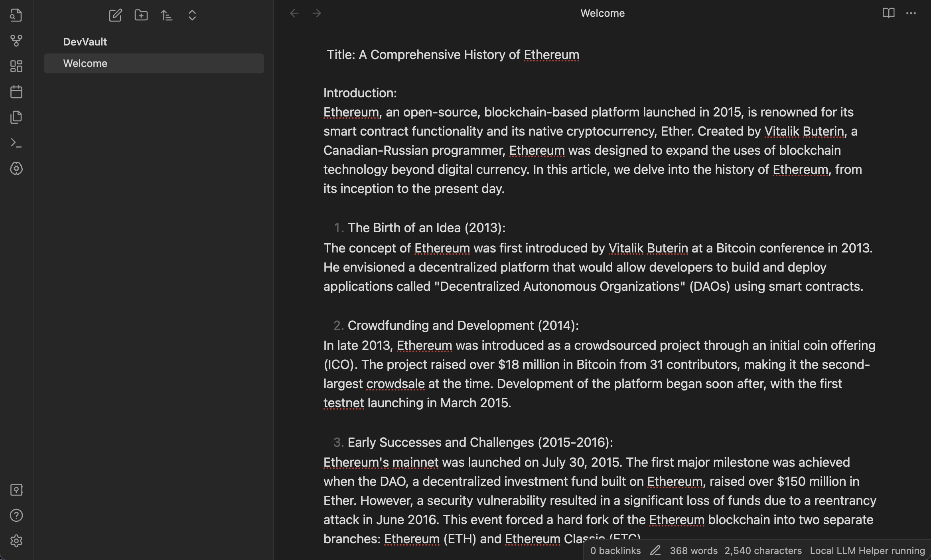Open the quick switcher file search icon

pyautogui.click(x=16, y=15)
